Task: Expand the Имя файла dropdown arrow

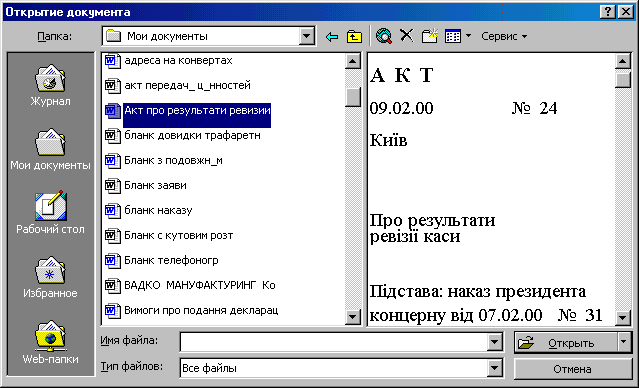Action: click(494, 342)
